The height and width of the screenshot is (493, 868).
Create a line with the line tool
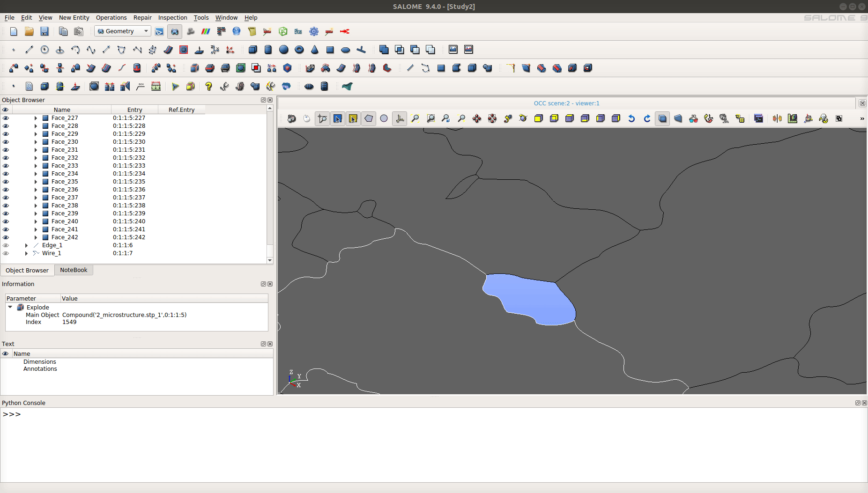click(x=29, y=50)
